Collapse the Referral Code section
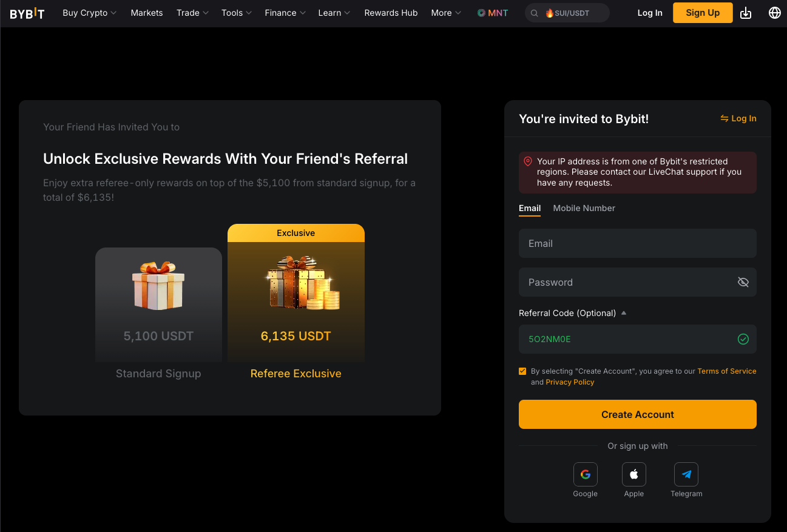Screen dimensions: 787x532 [x=623, y=312]
